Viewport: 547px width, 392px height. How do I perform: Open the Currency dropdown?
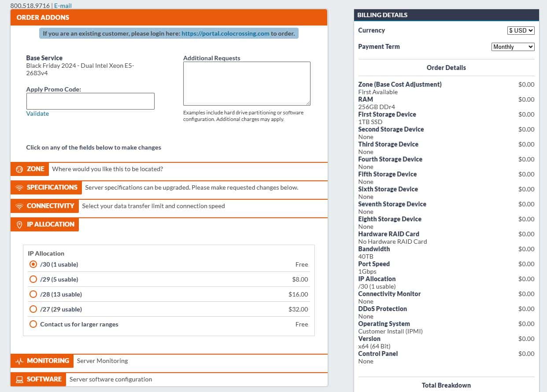tap(521, 30)
